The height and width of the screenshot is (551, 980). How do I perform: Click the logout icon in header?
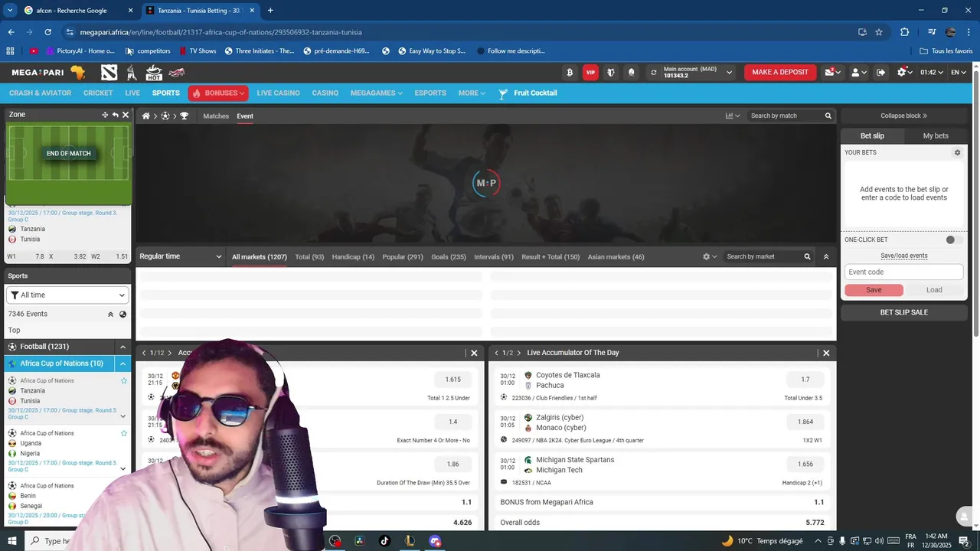tap(880, 73)
